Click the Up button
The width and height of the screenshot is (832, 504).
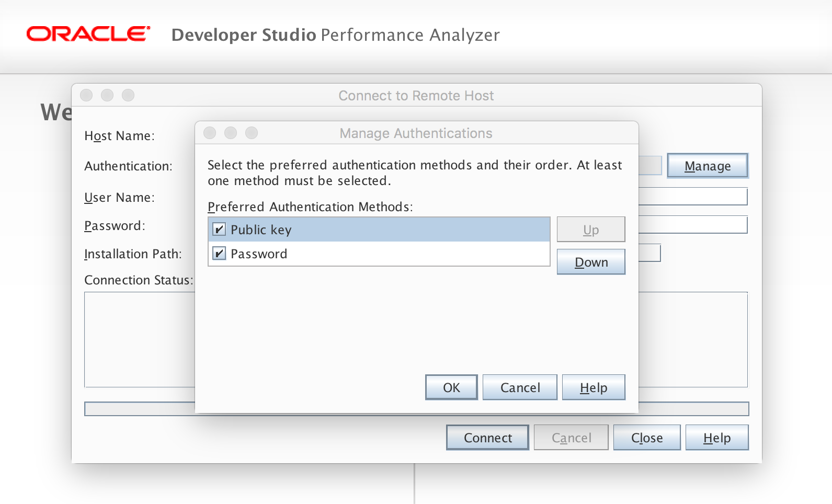pyautogui.click(x=591, y=230)
